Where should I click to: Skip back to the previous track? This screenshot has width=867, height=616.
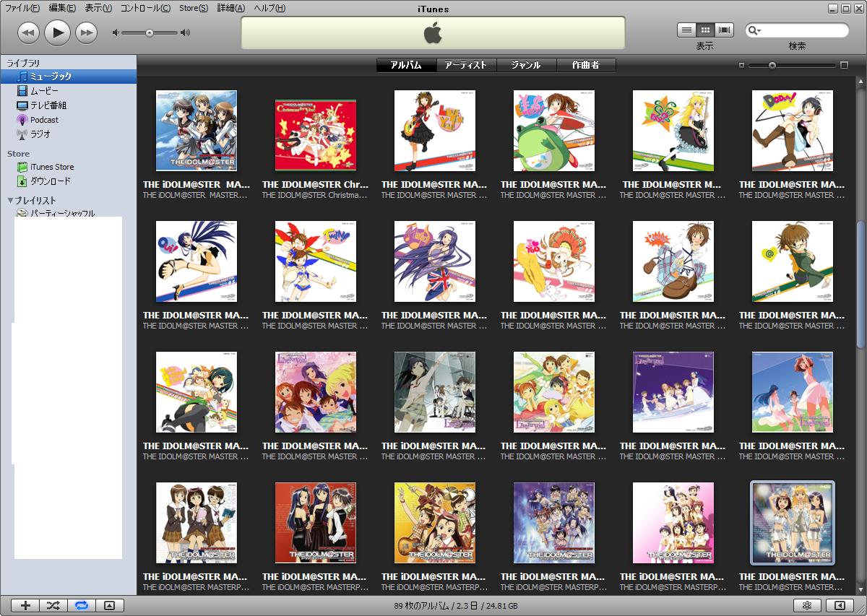point(28,32)
